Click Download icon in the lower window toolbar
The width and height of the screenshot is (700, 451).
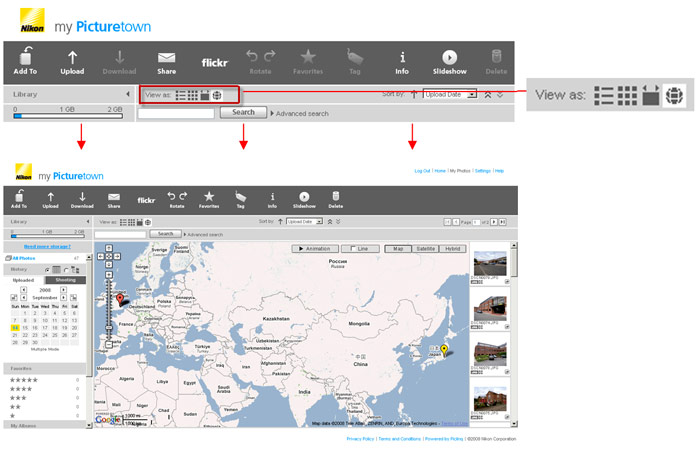[x=82, y=197]
